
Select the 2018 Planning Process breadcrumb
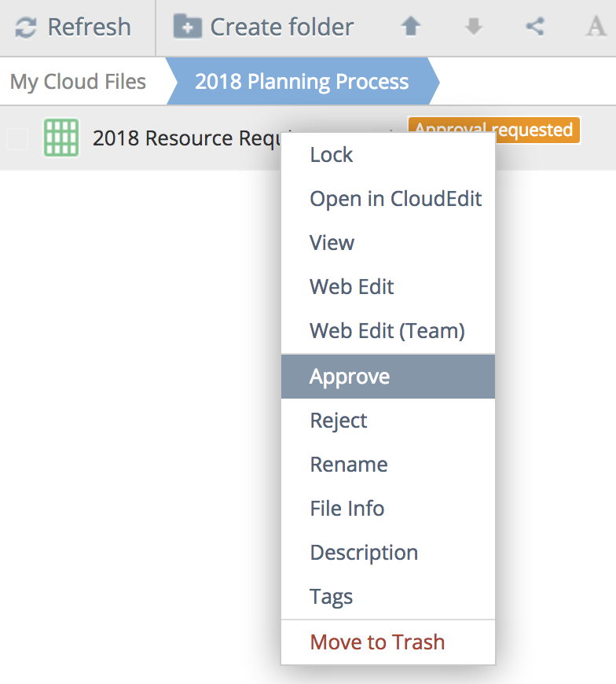coord(302,82)
